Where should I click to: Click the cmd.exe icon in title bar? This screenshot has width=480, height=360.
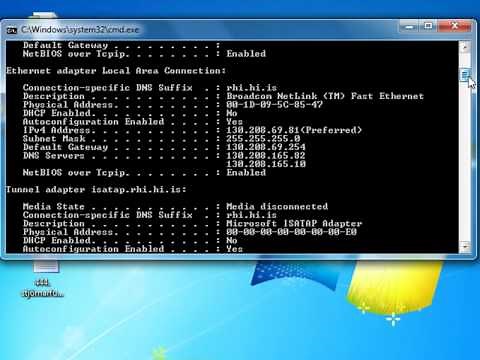click(x=12, y=30)
